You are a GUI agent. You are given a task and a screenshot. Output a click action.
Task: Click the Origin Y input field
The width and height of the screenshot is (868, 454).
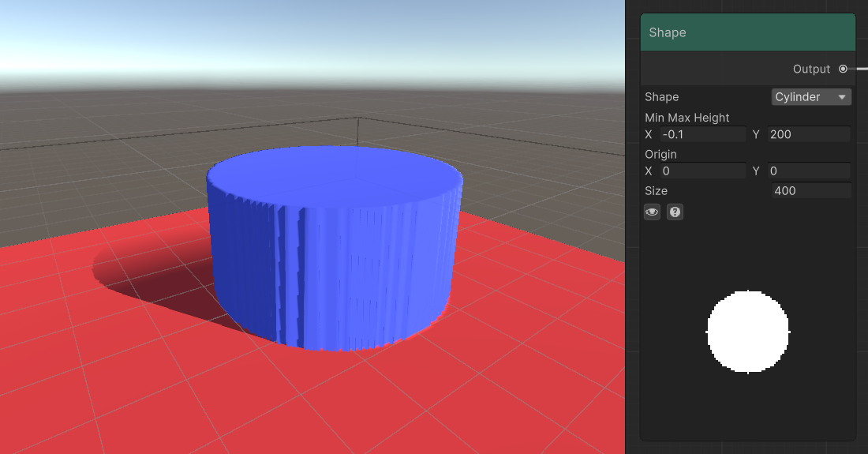coord(808,171)
